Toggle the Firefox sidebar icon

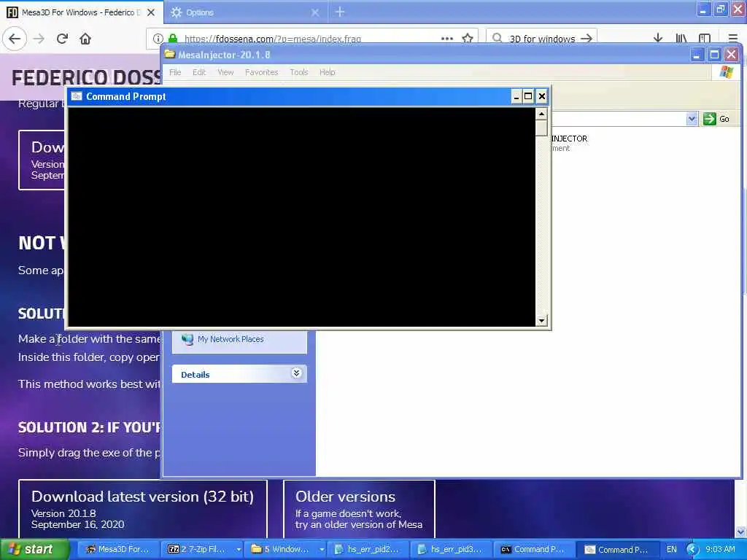coord(705,38)
